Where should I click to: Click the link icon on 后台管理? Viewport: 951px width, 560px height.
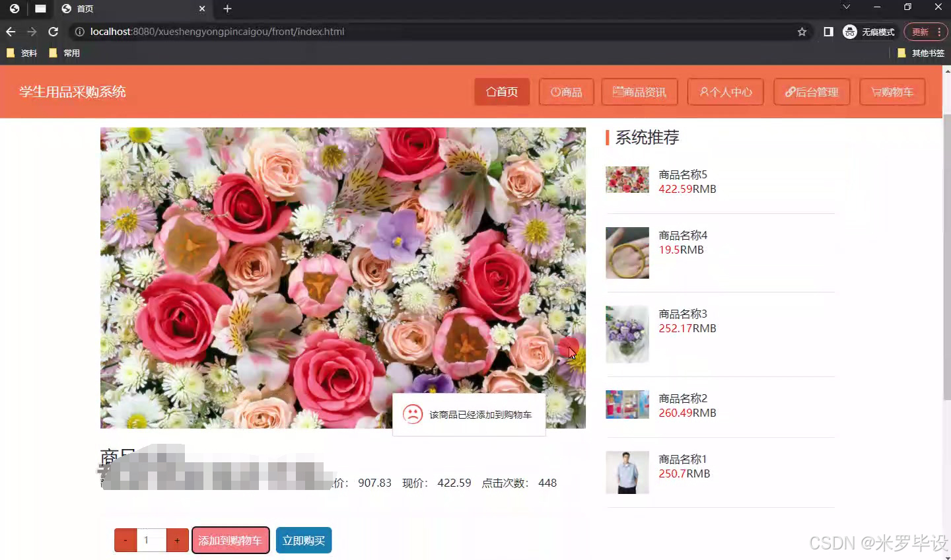coord(791,92)
